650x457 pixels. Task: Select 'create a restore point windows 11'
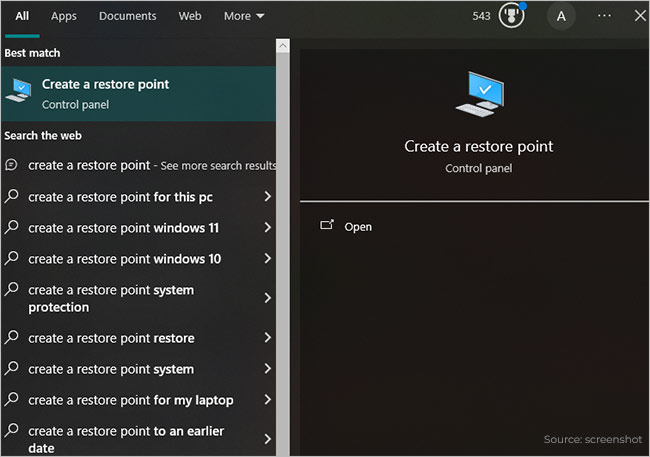click(x=138, y=228)
